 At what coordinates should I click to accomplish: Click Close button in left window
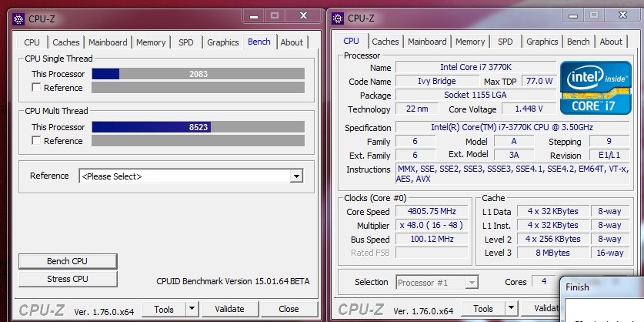289,309
